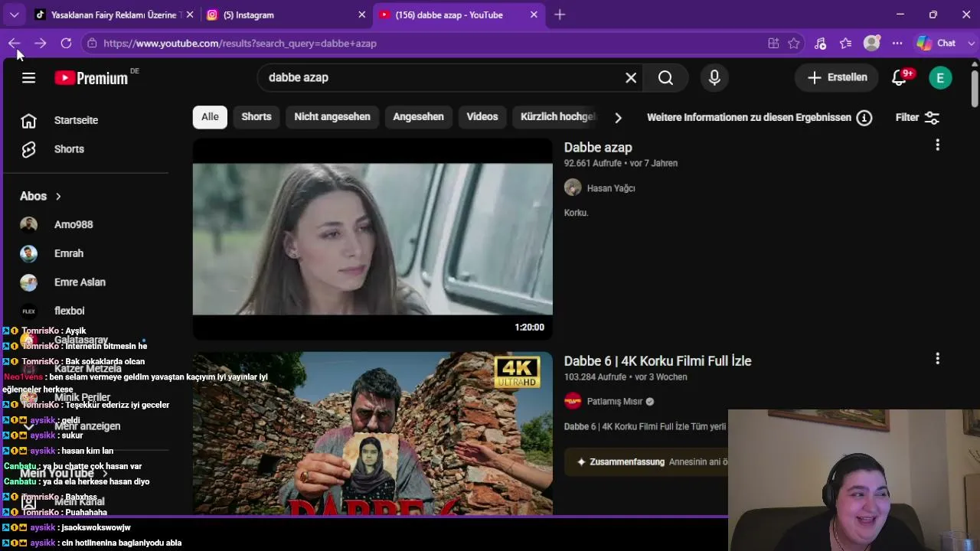The width and height of the screenshot is (980, 551).
Task: Open the Copilot Chat sidebar
Action: tap(938, 44)
